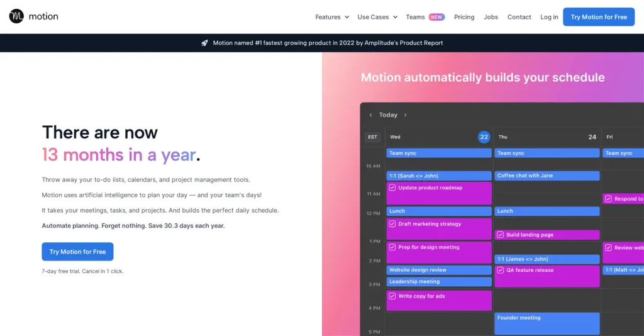Open the Pricing page
644x336 pixels.
click(x=464, y=17)
